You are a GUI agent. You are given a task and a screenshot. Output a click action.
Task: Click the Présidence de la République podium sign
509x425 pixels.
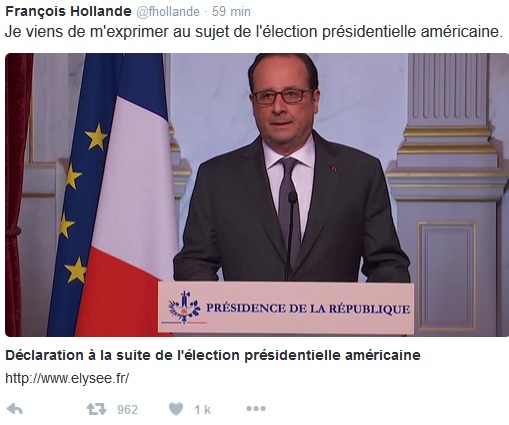point(286,307)
